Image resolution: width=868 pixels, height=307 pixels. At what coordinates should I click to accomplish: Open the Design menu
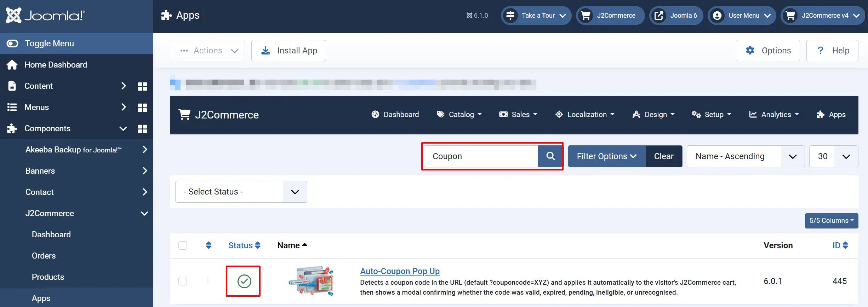[x=653, y=115]
